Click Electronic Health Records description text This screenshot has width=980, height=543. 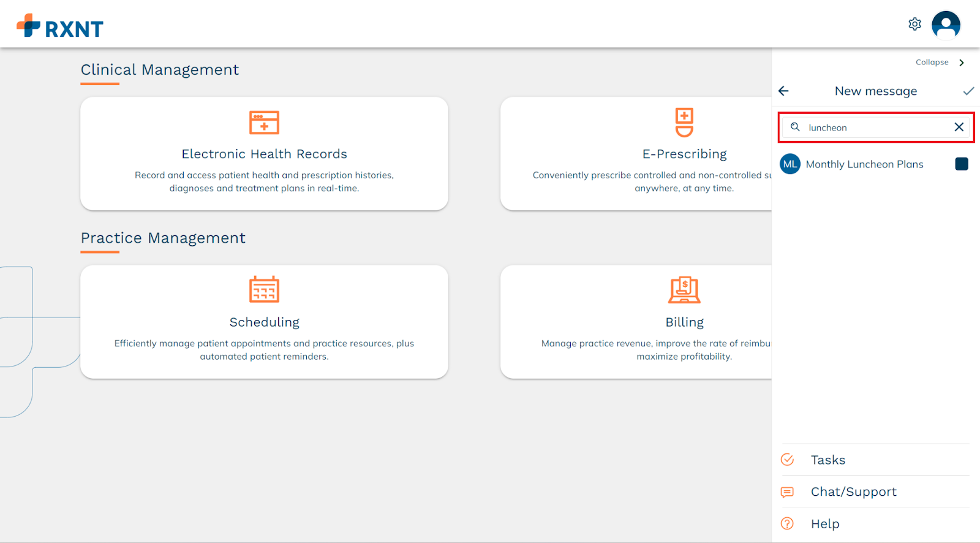coord(264,181)
